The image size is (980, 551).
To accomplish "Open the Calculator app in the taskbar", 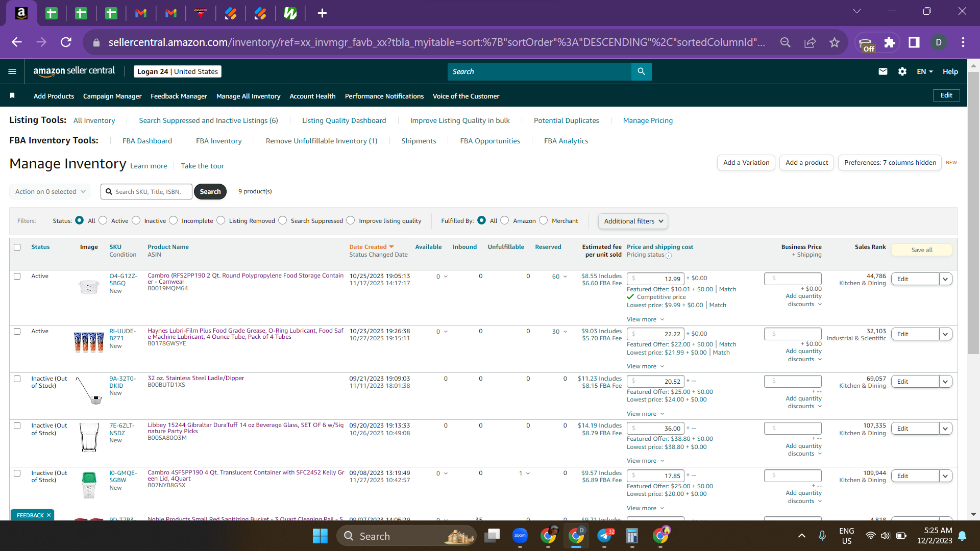I will 632,536.
